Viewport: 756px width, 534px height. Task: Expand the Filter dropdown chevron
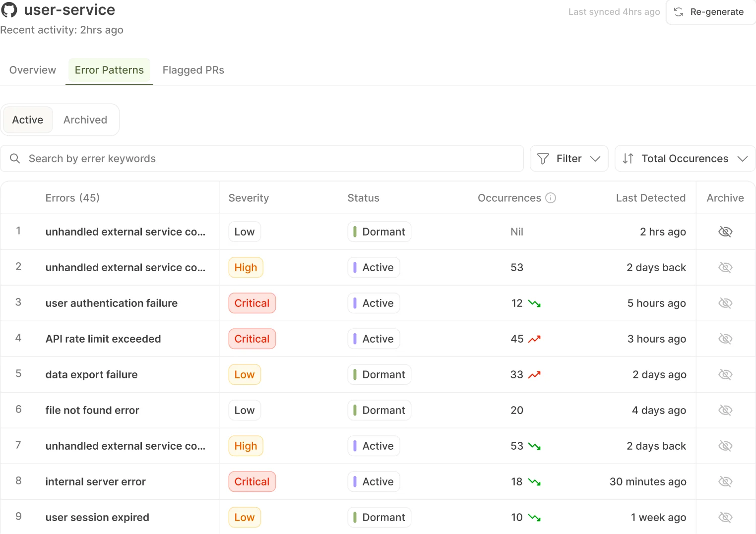pyautogui.click(x=595, y=159)
